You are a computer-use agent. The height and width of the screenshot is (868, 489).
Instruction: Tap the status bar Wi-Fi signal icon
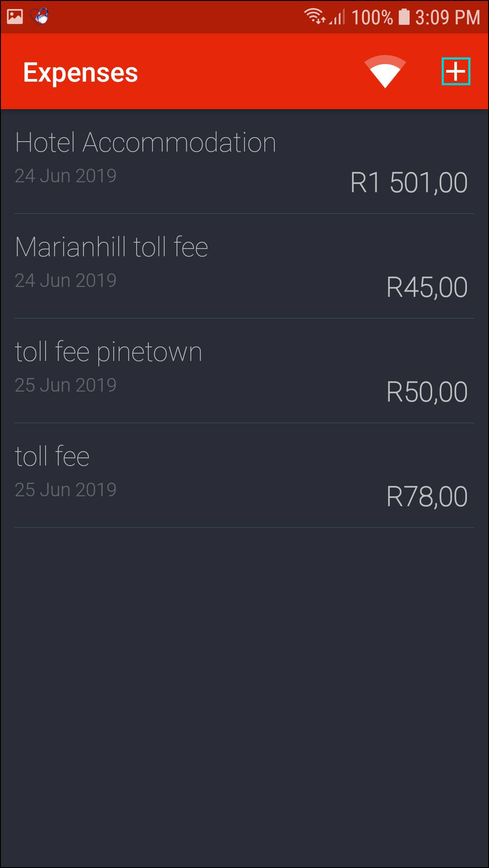pos(314,17)
